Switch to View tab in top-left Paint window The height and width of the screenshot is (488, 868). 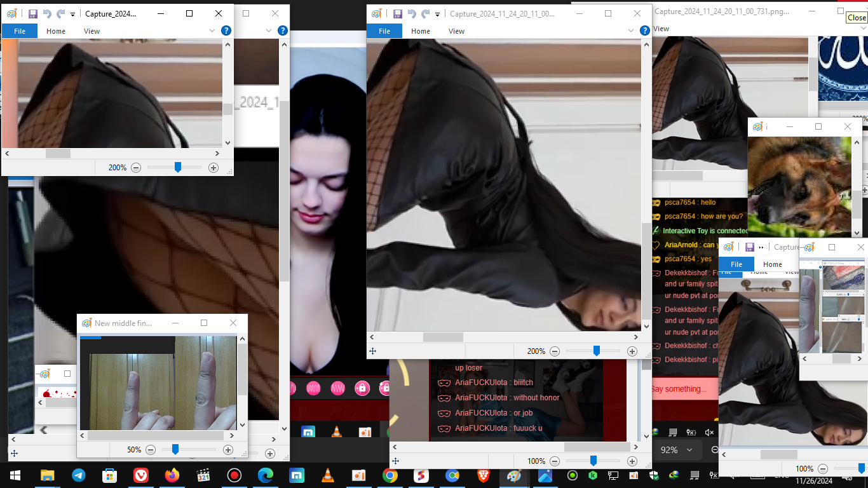tap(92, 30)
